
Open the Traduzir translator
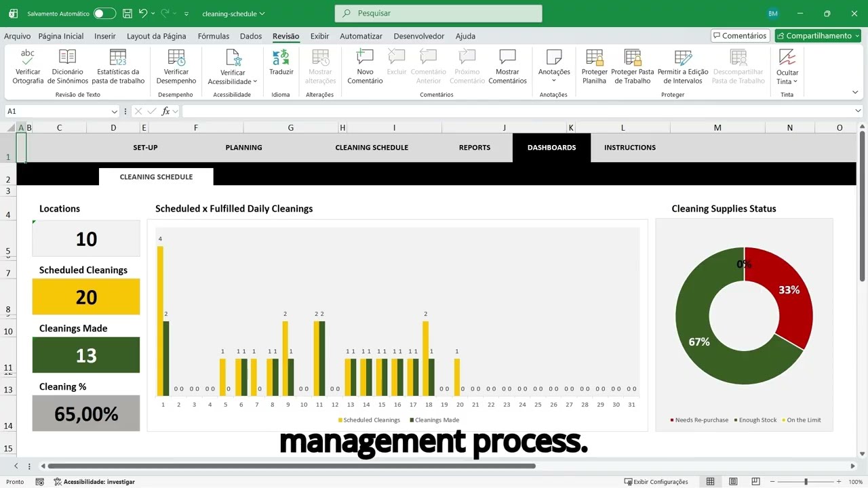tap(281, 62)
